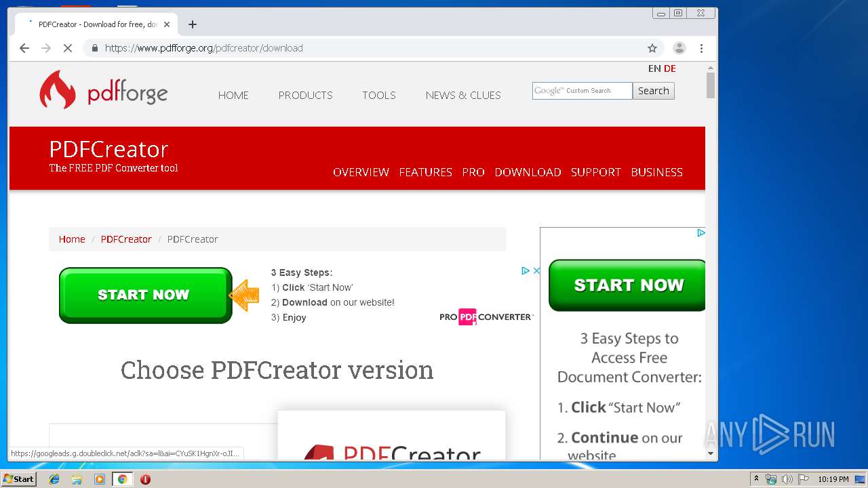Open the Windows Start menu
This screenshot has height=488, width=868.
[x=18, y=479]
